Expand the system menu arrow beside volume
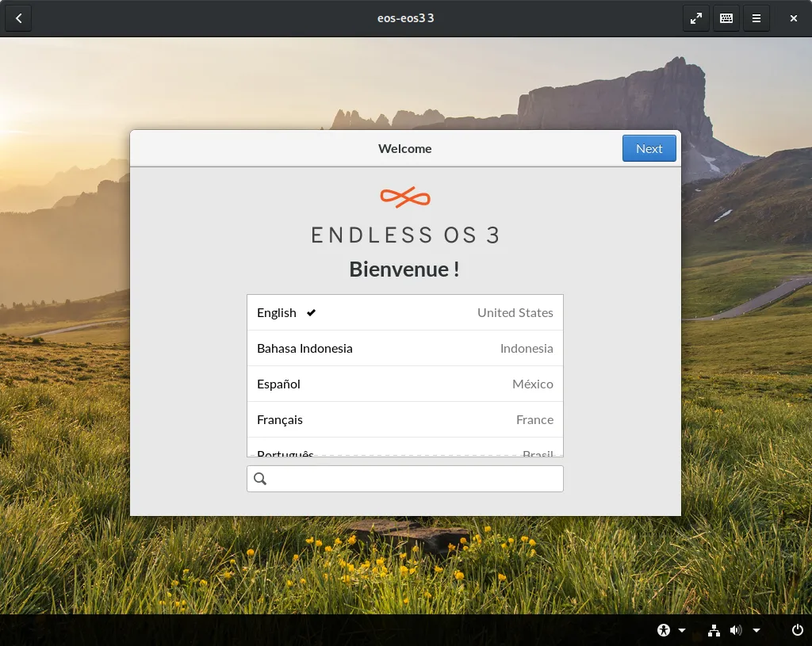This screenshot has height=646, width=812. [756, 631]
